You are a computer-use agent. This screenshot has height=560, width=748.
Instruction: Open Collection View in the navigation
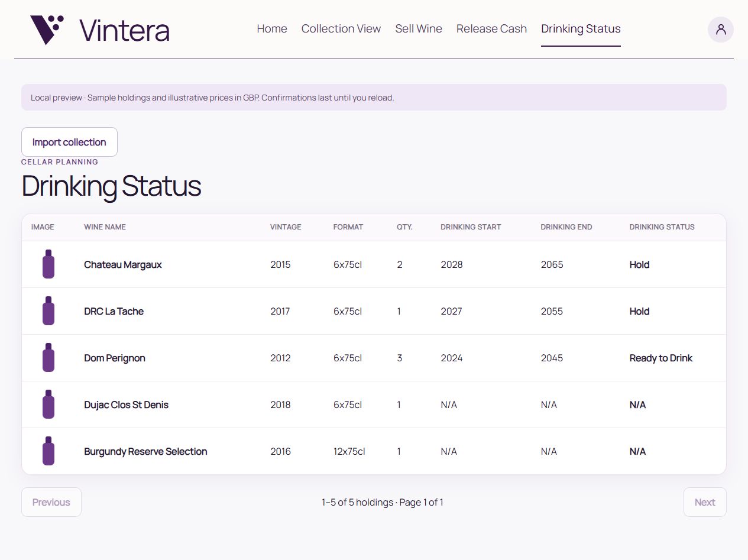pos(341,28)
